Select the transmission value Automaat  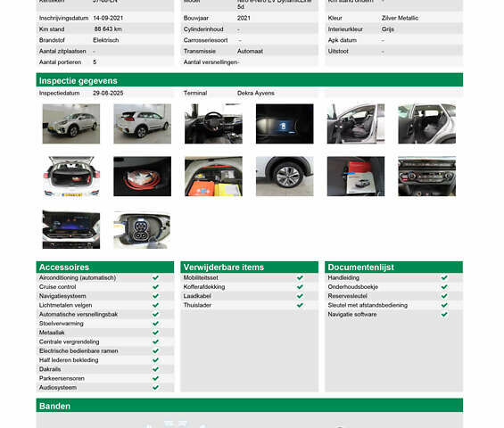pyautogui.click(x=250, y=51)
